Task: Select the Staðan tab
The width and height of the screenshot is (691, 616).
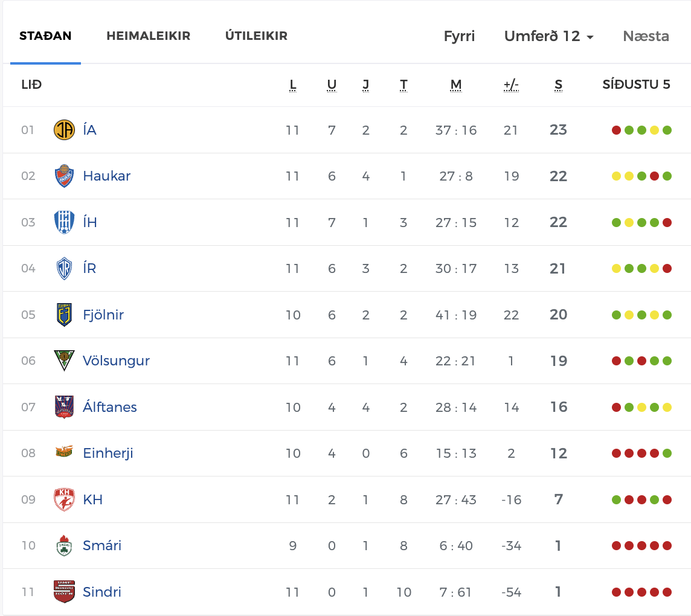Action: (x=45, y=36)
